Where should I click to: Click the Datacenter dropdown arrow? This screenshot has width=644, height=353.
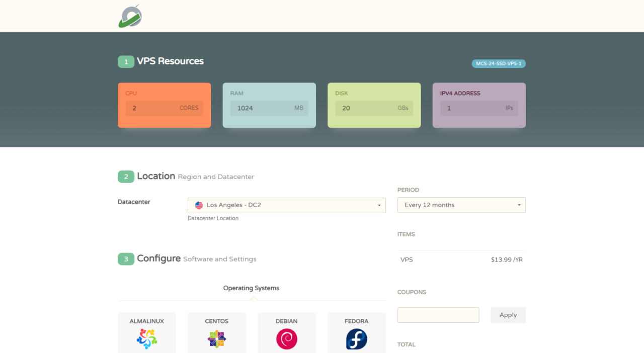(x=379, y=205)
